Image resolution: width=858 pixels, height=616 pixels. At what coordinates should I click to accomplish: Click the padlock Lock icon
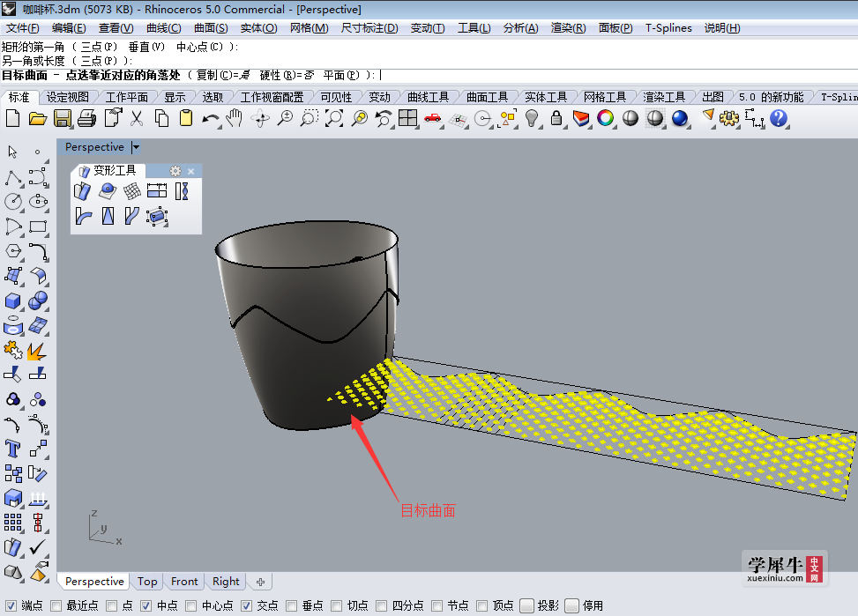tap(556, 118)
